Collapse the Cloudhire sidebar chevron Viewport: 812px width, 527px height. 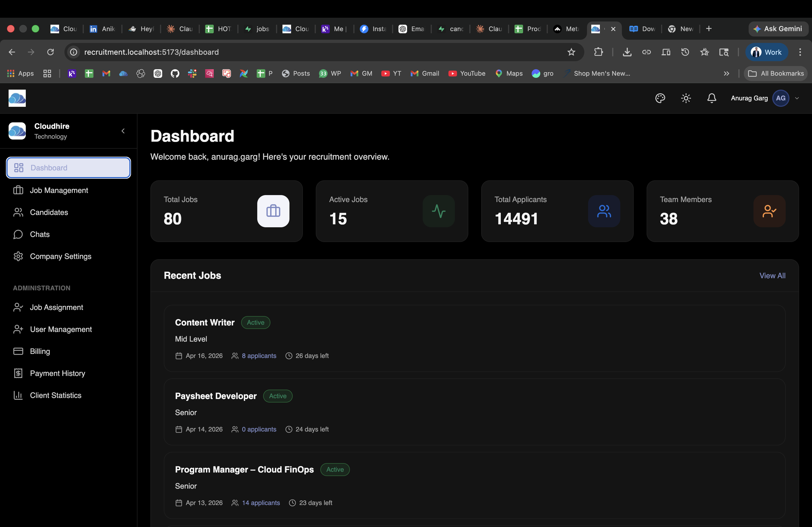click(x=123, y=131)
